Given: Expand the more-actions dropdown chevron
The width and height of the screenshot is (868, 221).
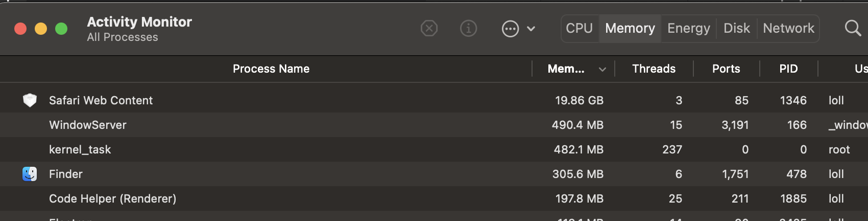Looking at the screenshot, I should coord(531,29).
